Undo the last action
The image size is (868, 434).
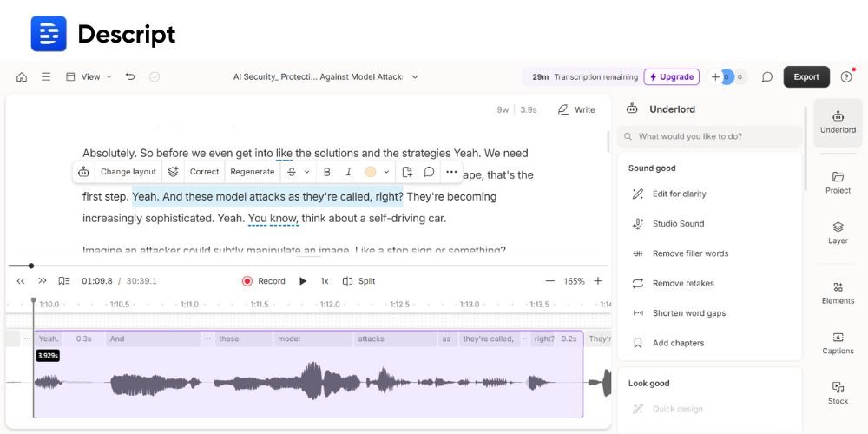pyautogui.click(x=130, y=77)
